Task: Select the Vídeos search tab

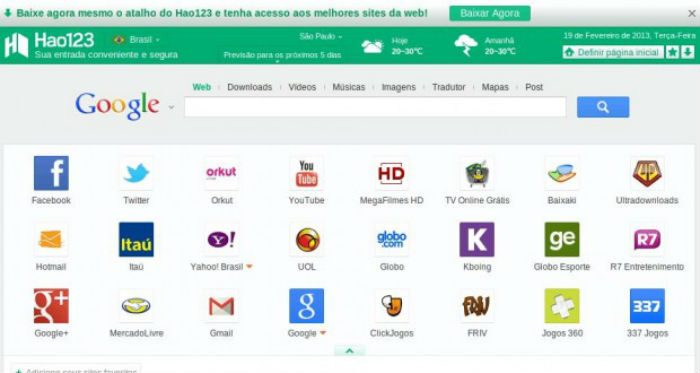Action: (302, 87)
